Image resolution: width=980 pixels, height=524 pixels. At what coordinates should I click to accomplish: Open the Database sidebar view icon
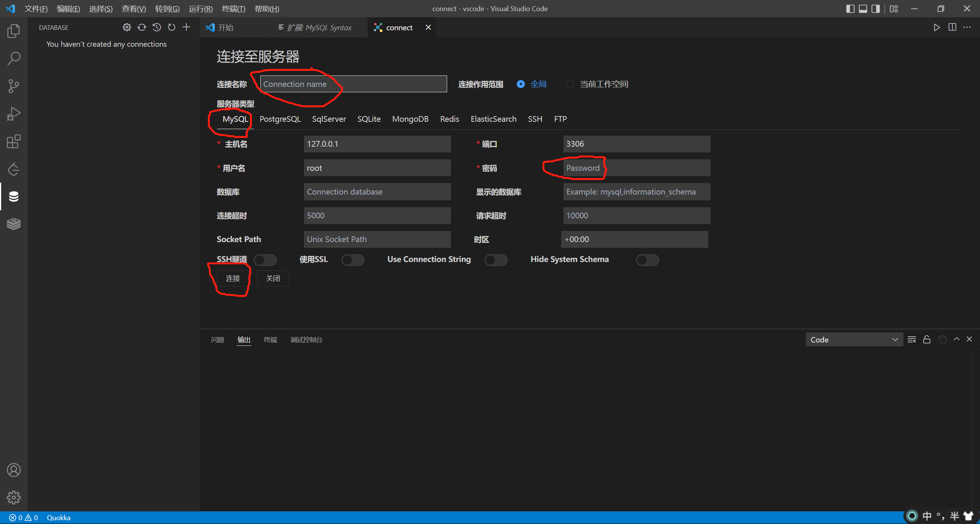[14, 196]
